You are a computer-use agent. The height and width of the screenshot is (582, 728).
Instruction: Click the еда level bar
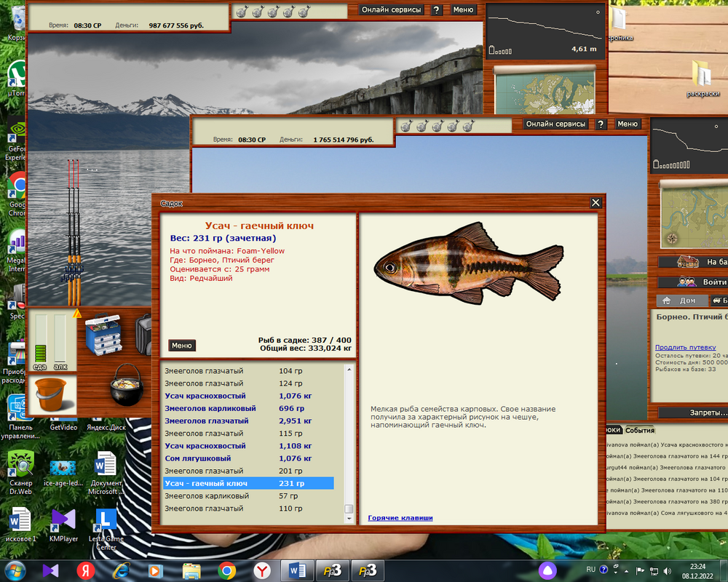click(41, 338)
